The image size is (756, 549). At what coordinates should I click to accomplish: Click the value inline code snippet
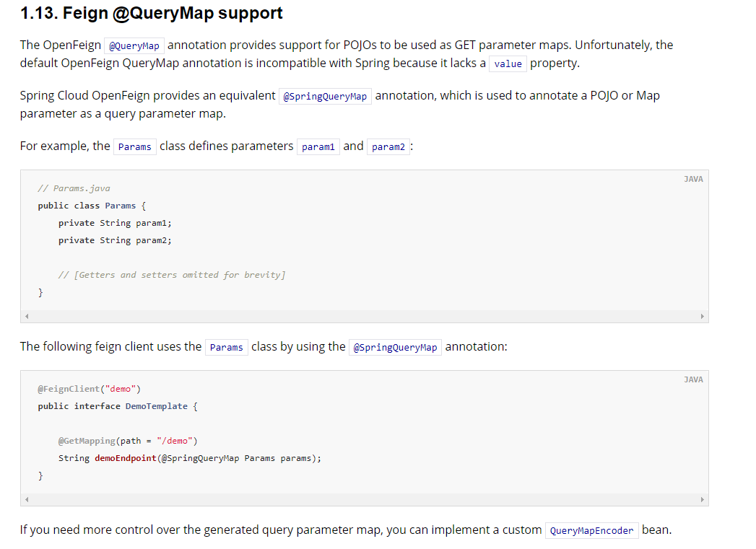[508, 63]
